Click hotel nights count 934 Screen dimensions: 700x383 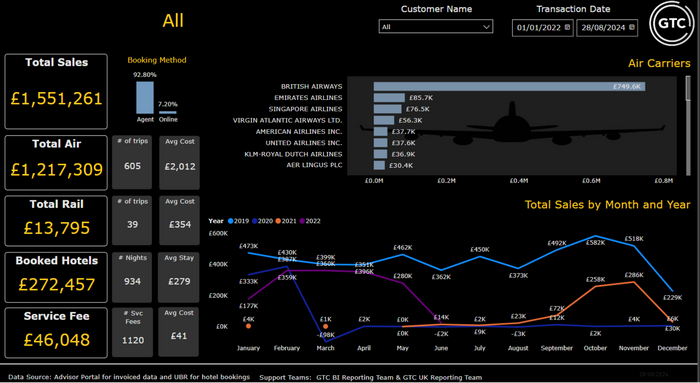(x=132, y=281)
